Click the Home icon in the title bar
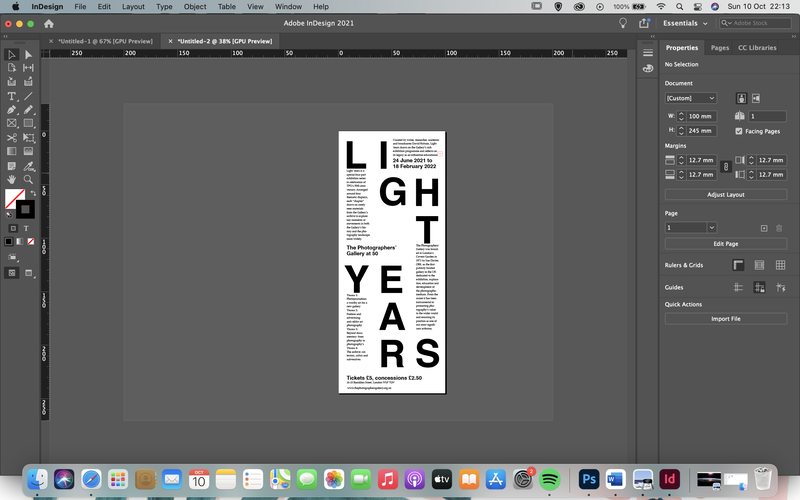The image size is (800, 500). pos(49,23)
